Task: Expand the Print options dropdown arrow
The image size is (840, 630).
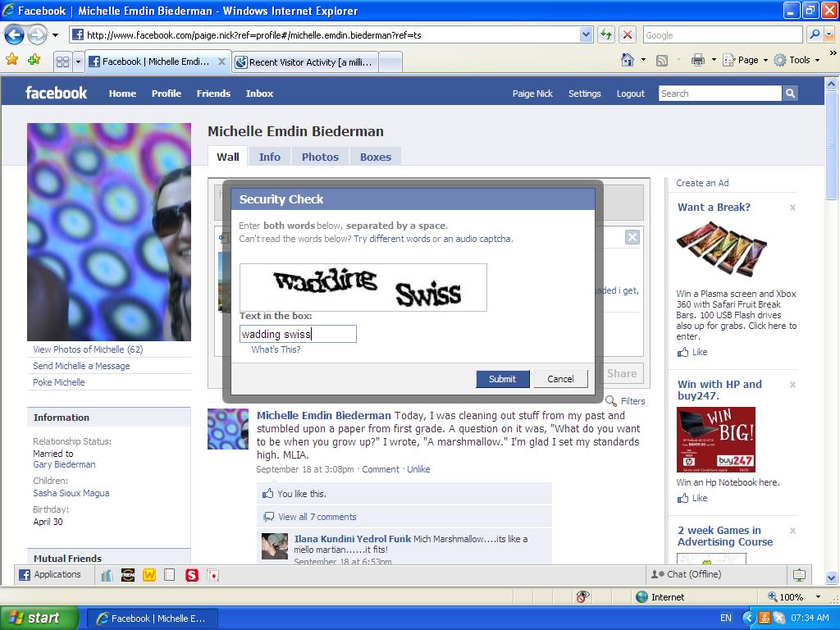Action: click(714, 60)
